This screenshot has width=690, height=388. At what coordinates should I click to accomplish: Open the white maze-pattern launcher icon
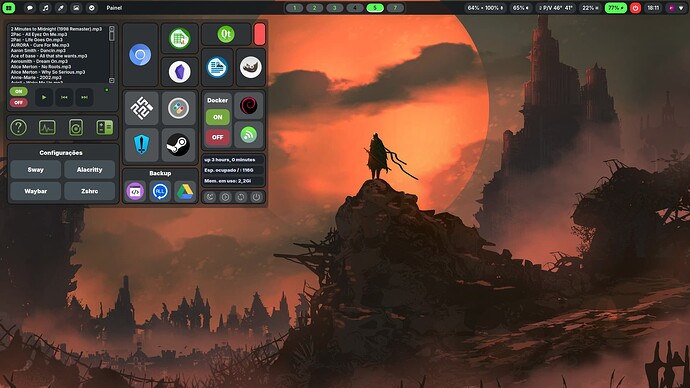tap(141, 108)
